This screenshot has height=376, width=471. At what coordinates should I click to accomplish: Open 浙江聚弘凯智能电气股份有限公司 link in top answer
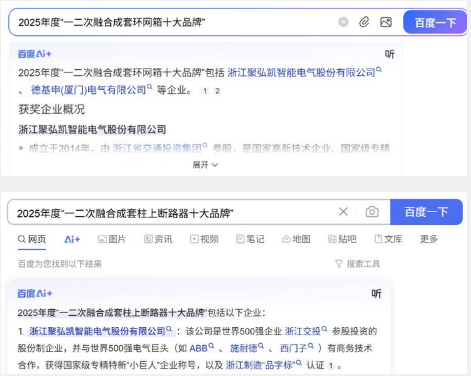(x=304, y=72)
